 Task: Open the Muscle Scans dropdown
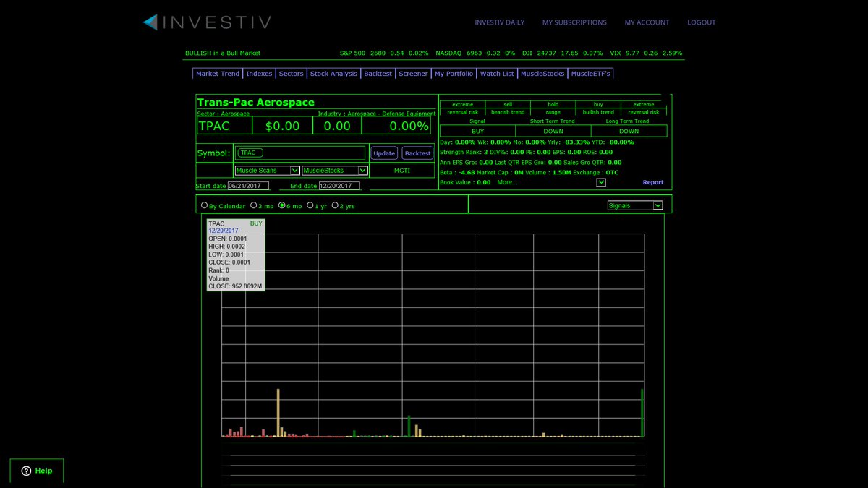pyautogui.click(x=268, y=171)
